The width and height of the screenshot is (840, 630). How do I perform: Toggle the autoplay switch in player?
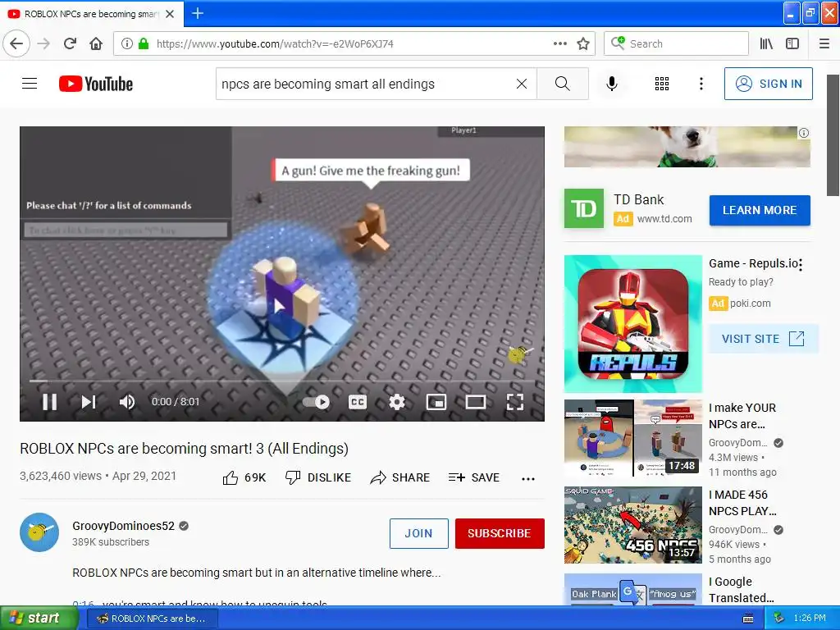(316, 402)
